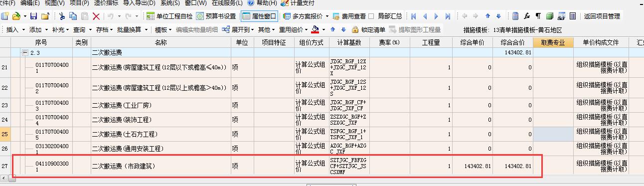Viewport: 644px width, 186px height.
Task: Open the 多方案报价 dropdown
Action: pos(306,16)
